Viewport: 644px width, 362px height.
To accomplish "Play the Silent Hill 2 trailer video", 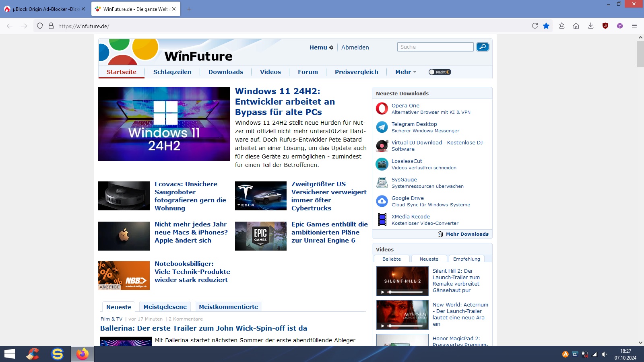I will [382, 292].
